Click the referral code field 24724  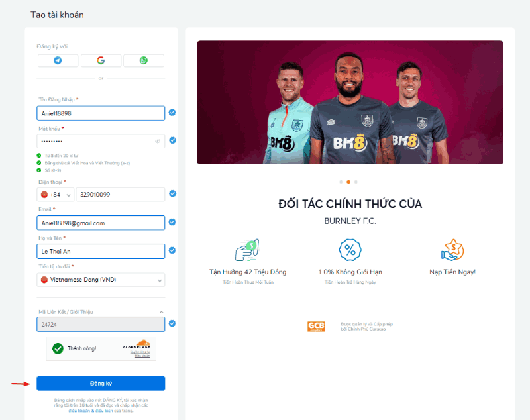101,325
